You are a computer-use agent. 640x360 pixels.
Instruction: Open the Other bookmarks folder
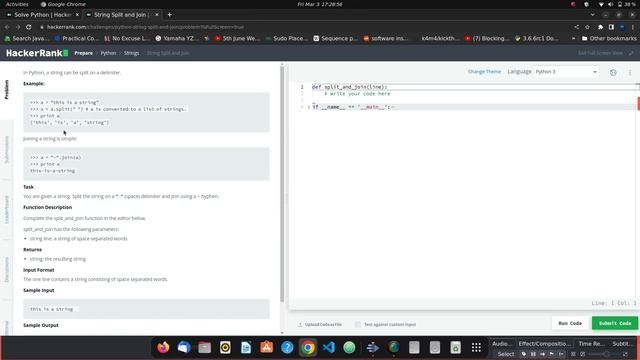pyautogui.click(x=609, y=38)
